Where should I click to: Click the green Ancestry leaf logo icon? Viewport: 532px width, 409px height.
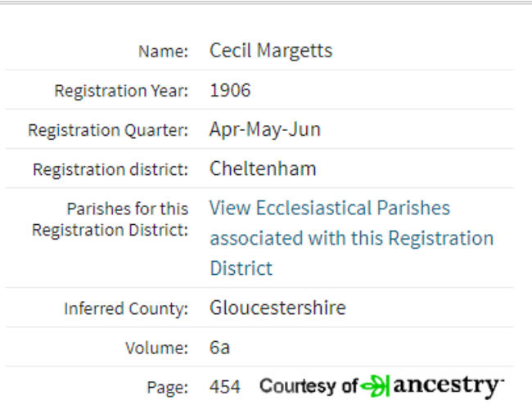click(x=375, y=386)
